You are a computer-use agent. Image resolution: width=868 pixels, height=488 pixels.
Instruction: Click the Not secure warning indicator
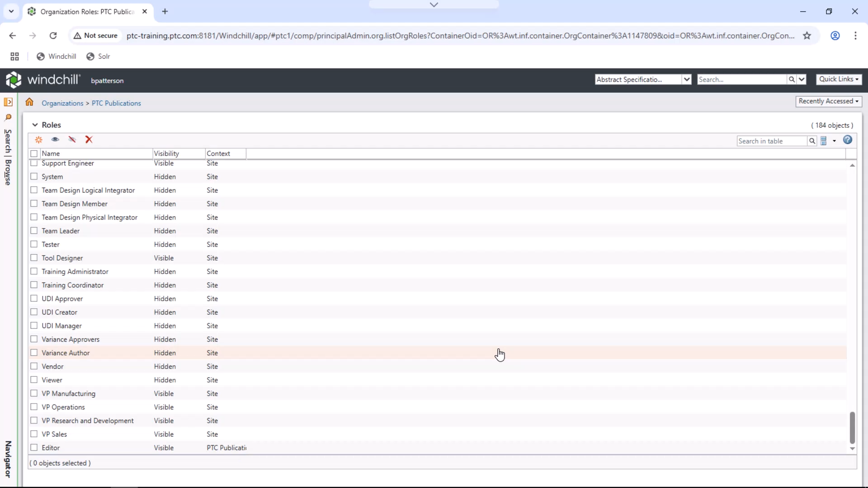[x=96, y=36]
